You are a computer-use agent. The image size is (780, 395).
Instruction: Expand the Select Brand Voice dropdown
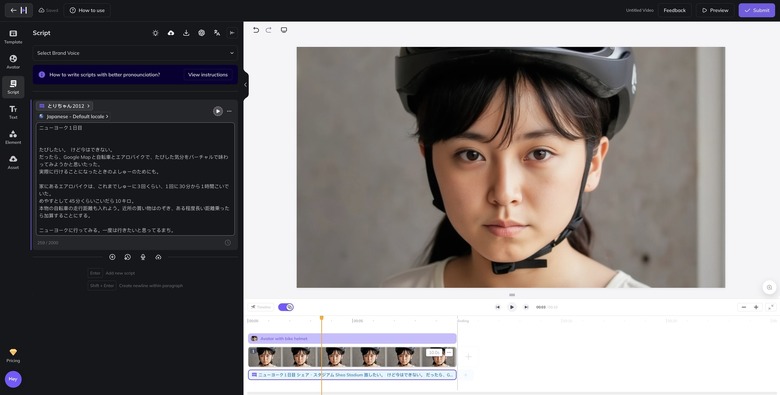(x=135, y=53)
